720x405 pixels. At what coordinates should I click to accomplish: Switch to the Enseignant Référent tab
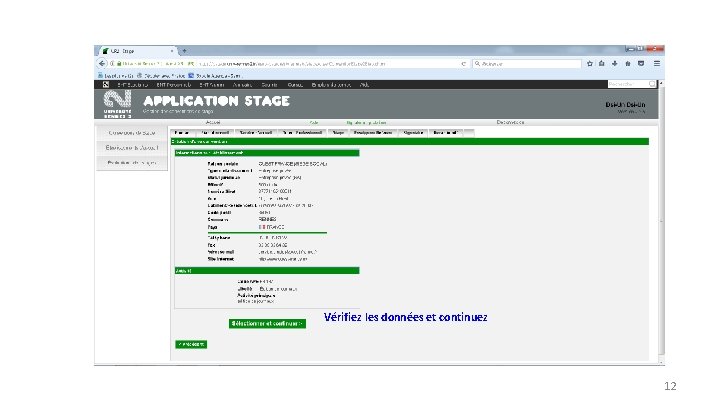373,133
